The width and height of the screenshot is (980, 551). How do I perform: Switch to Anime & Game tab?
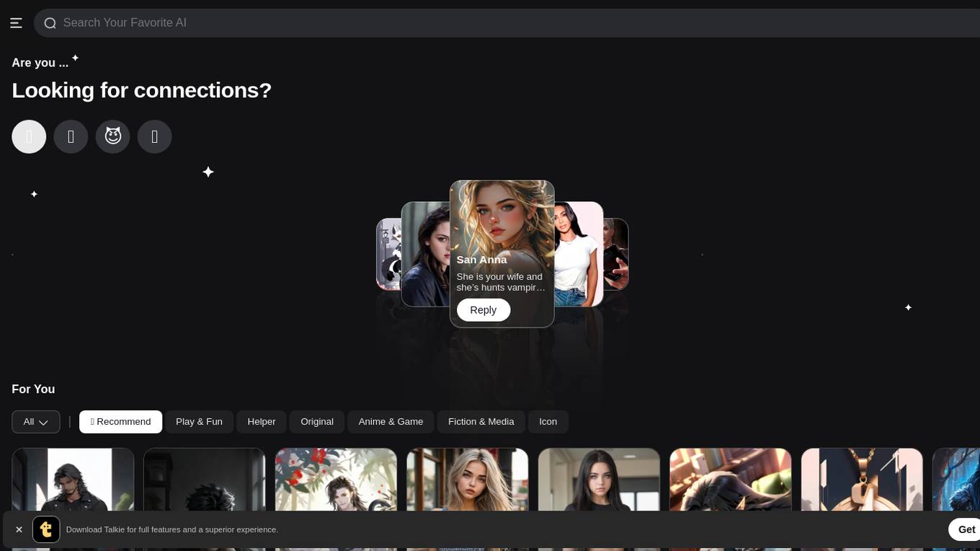391,422
